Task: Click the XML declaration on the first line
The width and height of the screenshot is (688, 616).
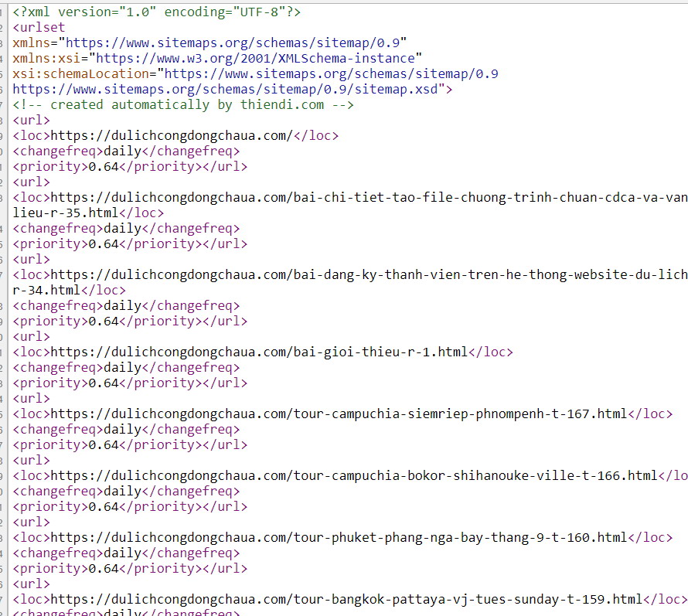Action: tap(157, 12)
